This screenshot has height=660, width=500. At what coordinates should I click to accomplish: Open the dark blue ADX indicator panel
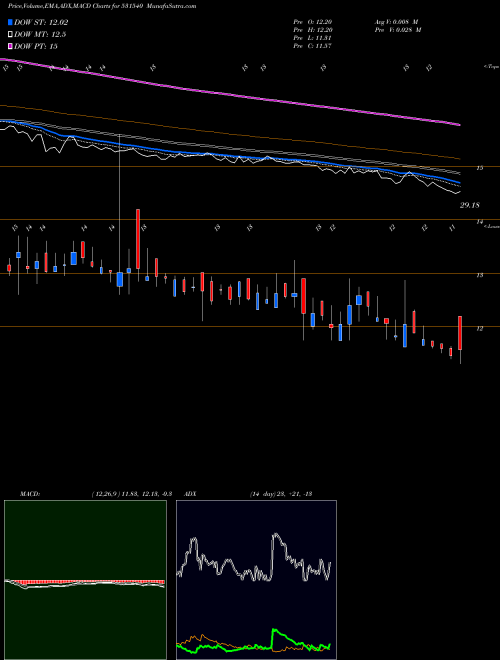pos(256,580)
